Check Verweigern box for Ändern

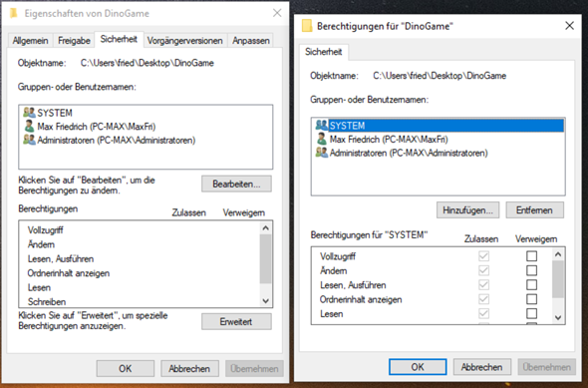point(531,270)
